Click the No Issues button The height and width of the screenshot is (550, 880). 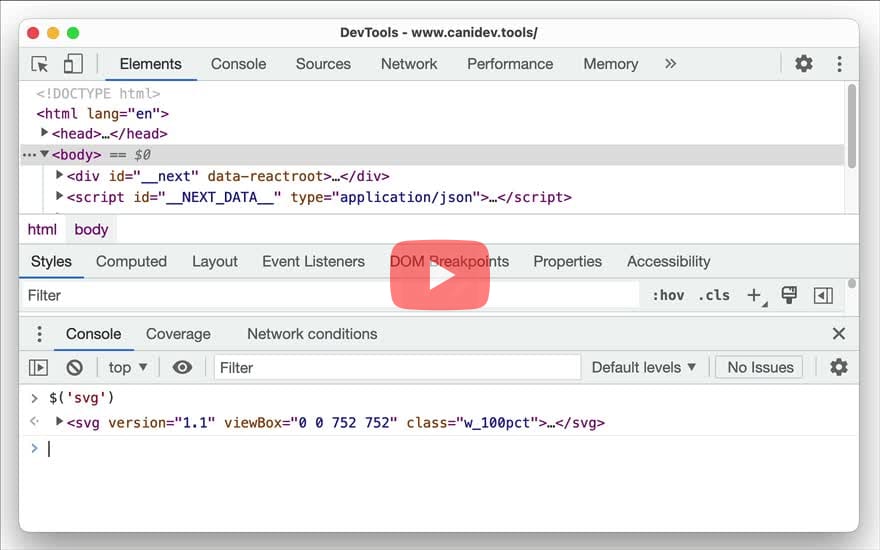point(760,368)
